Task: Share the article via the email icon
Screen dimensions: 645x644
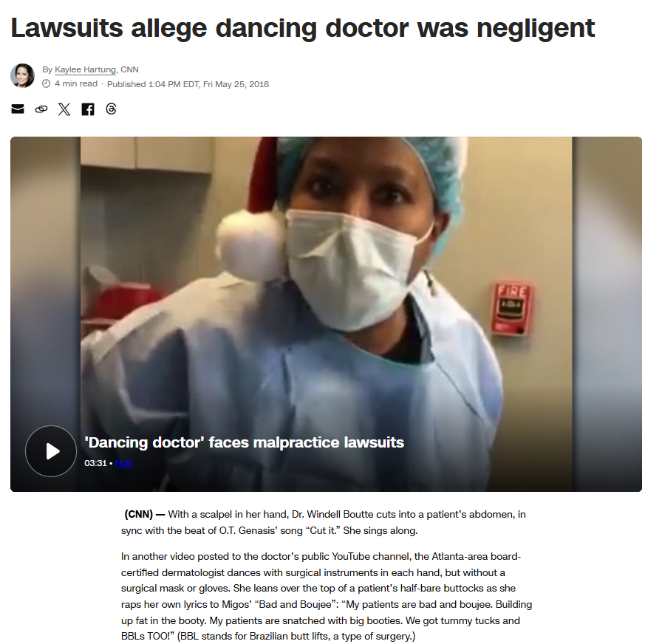Action: (18, 109)
